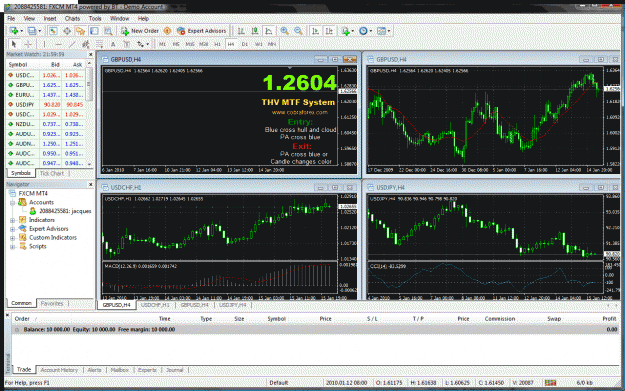The image size is (625, 391).
Task: Select the Vertical Line drawing tool
Action: coord(45,44)
